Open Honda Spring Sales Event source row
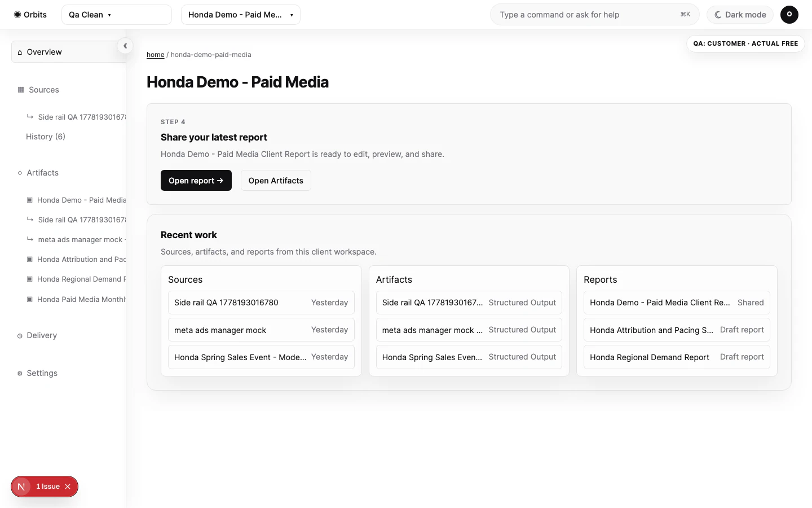The image size is (812, 508). 261,357
